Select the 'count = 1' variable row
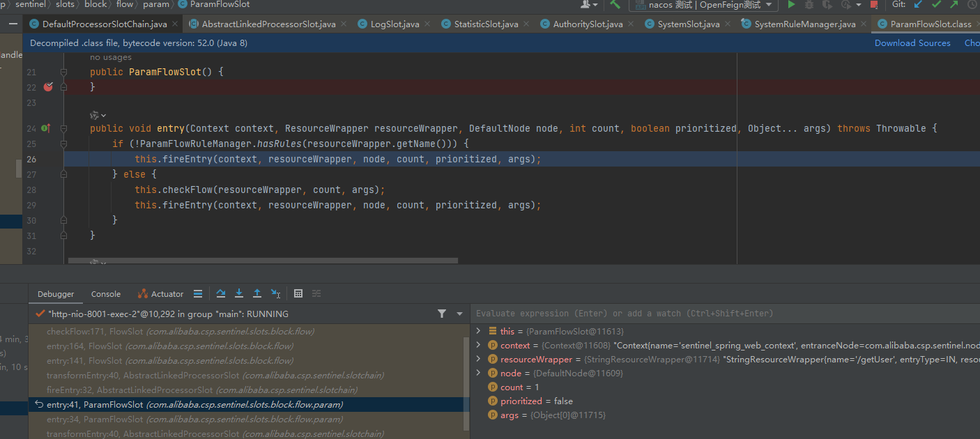The image size is (980, 439). coord(725,387)
